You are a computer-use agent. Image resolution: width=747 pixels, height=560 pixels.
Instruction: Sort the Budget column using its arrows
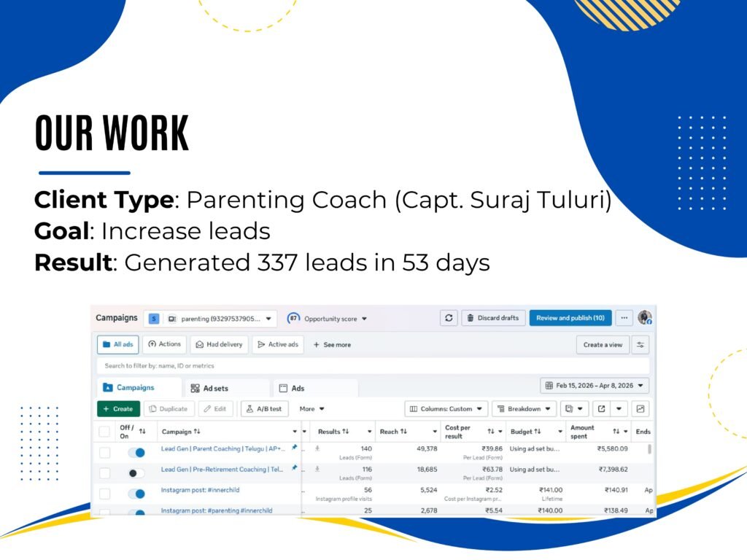click(x=538, y=432)
